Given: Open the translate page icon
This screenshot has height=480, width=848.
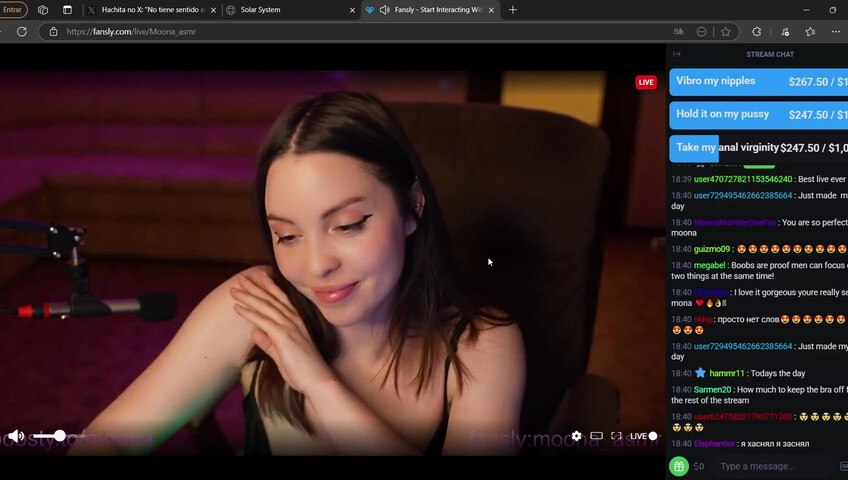Looking at the screenshot, I should coord(678,31).
